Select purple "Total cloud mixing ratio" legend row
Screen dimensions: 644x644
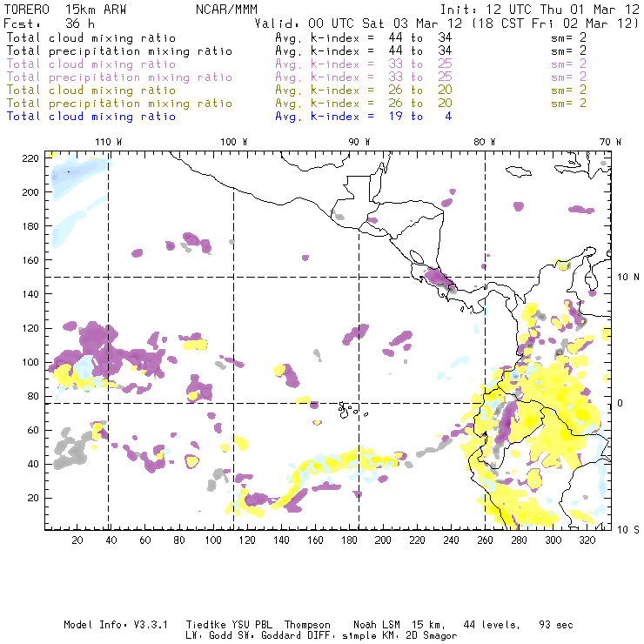tap(91, 64)
